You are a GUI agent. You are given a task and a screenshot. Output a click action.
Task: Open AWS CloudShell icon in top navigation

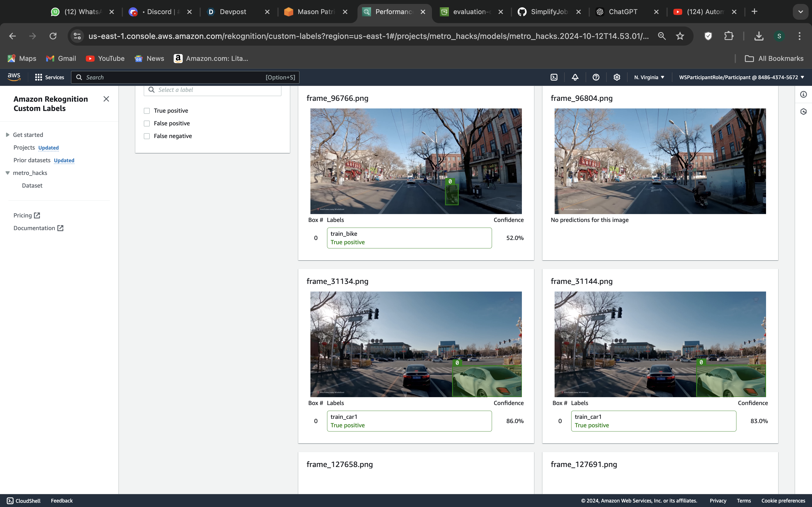coord(554,77)
